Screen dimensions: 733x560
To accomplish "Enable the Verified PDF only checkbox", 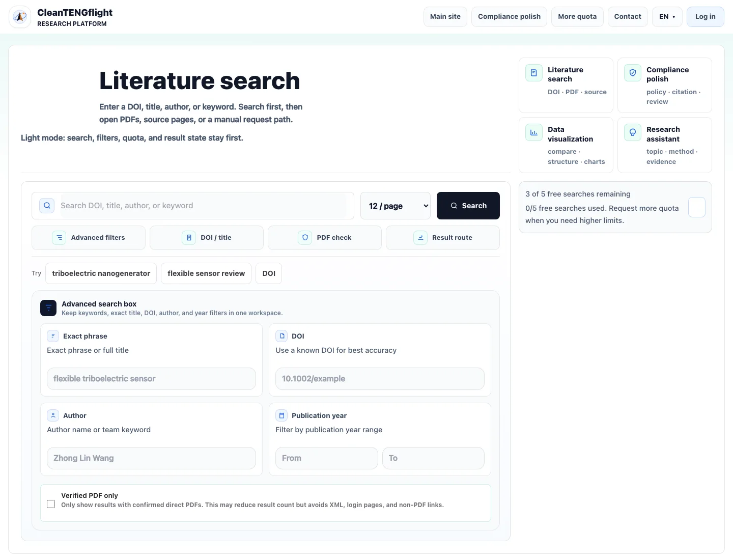I will (51, 504).
